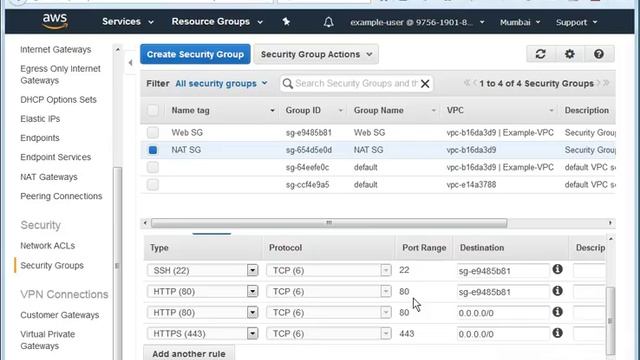Open Elastic IPs in sidebar
This screenshot has height=360, width=640.
[40, 119]
